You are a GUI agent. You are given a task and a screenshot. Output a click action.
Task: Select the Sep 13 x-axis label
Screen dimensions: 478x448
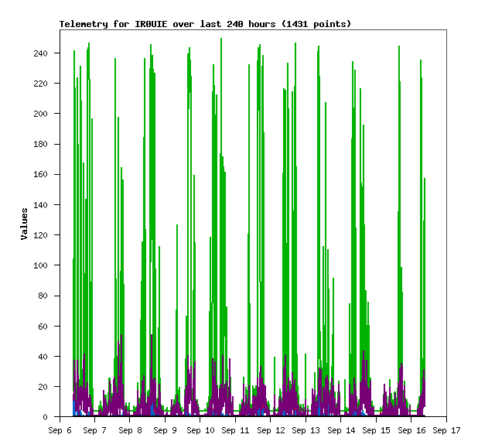306,430
